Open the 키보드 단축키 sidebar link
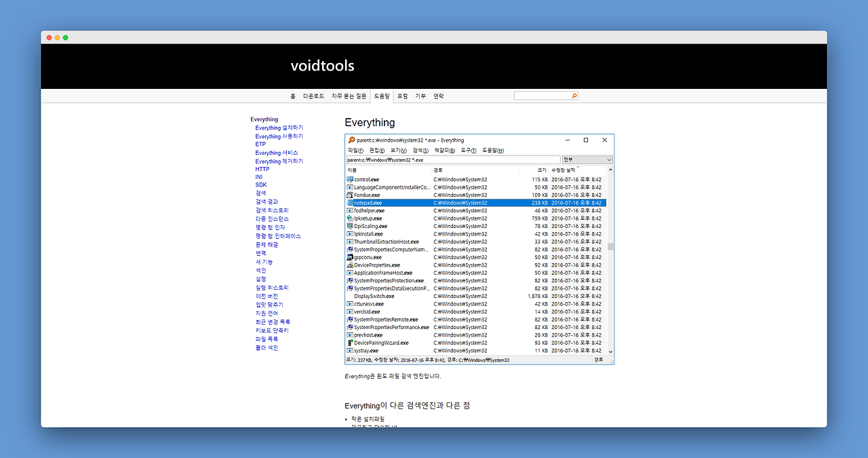 (x=272, y=330)
